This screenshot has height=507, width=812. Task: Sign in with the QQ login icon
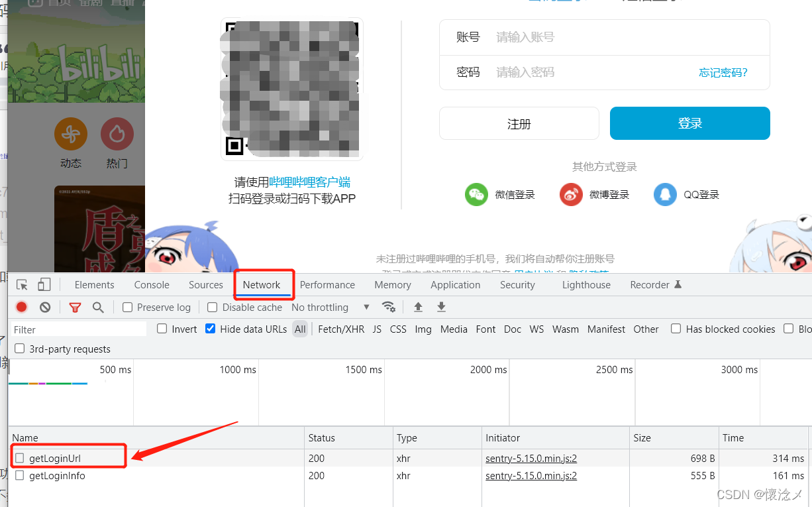[x=665, y=194]
